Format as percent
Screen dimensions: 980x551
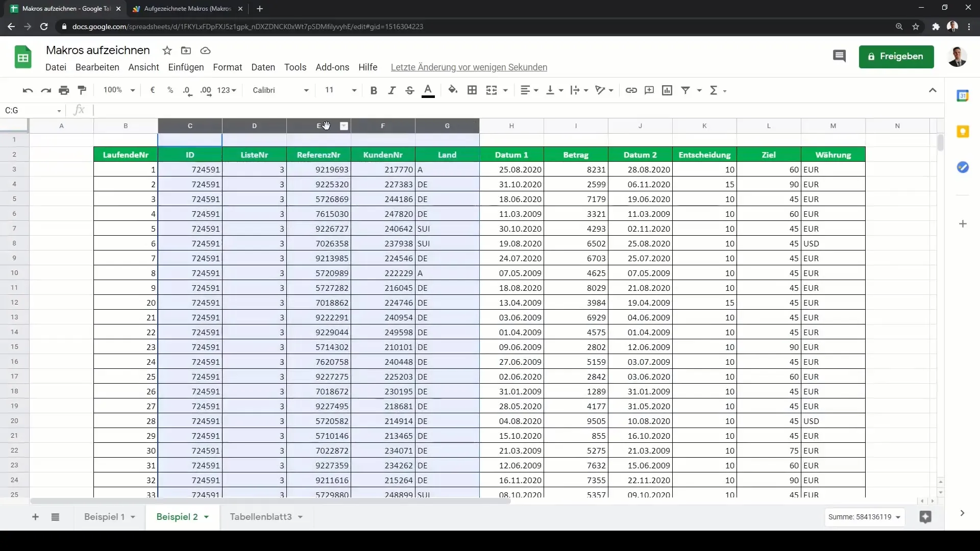pos(170,90)
